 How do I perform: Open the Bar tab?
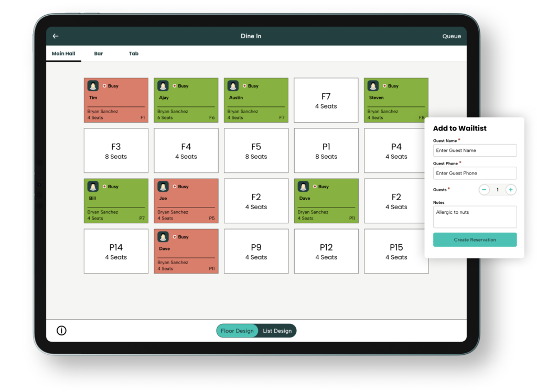coord(99,53)
